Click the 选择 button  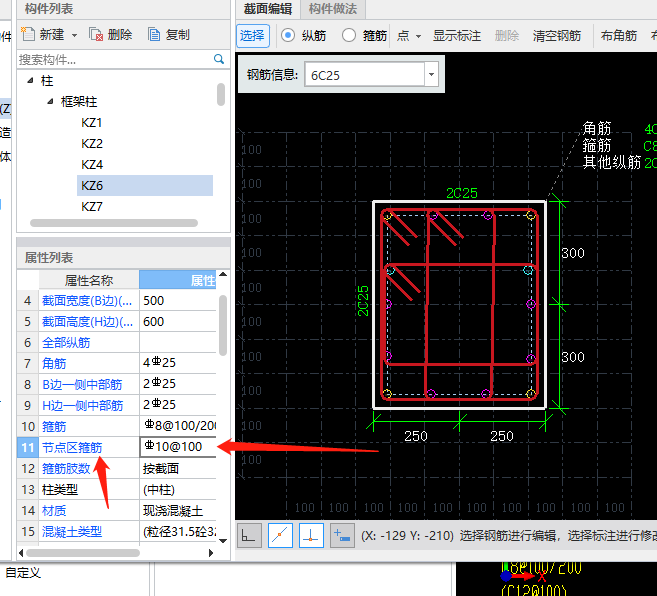(253, 36)
